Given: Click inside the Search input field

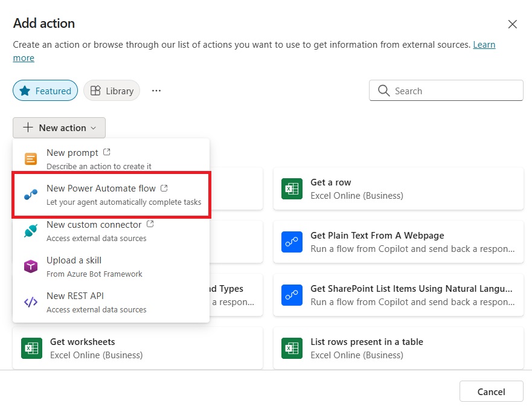Looking at the screenshot, I should click(x=446, y=91).
